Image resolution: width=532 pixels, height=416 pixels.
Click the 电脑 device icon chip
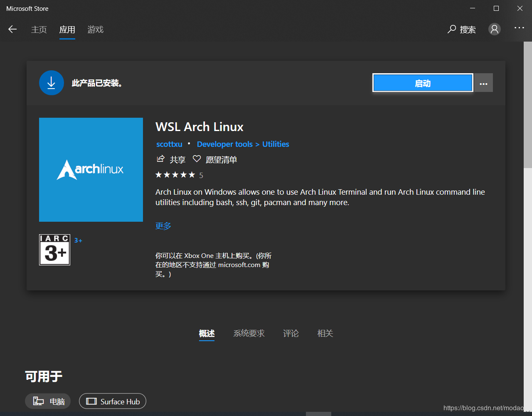(47, 401)
